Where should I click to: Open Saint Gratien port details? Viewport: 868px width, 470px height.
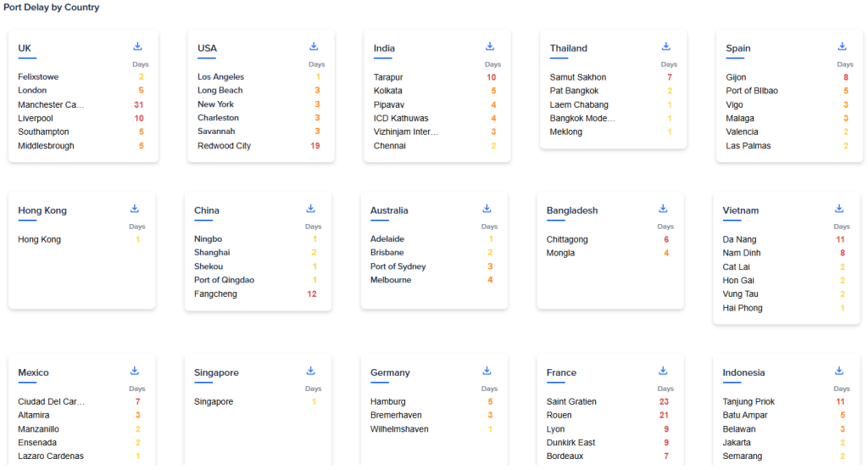571,401
